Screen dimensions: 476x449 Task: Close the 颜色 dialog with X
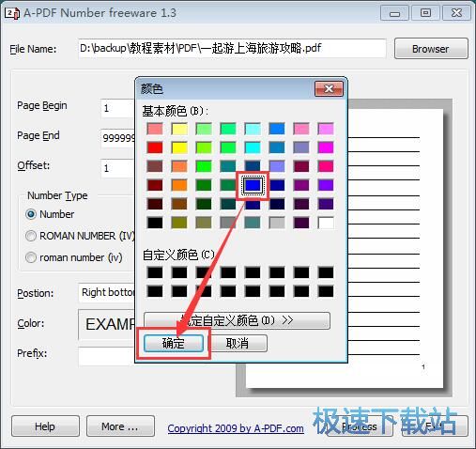pyautogui.click(x=329, y=89)
